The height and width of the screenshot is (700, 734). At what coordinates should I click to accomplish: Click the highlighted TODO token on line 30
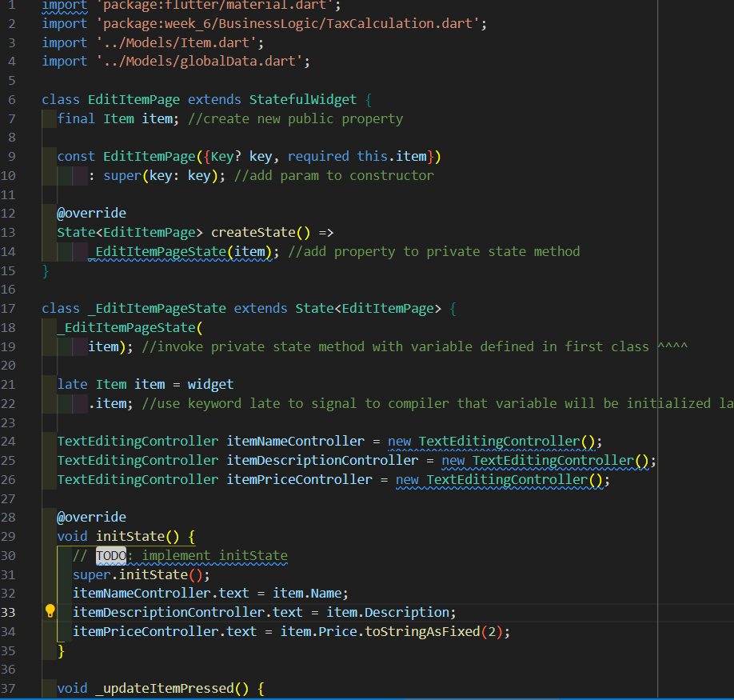point(111,555)
